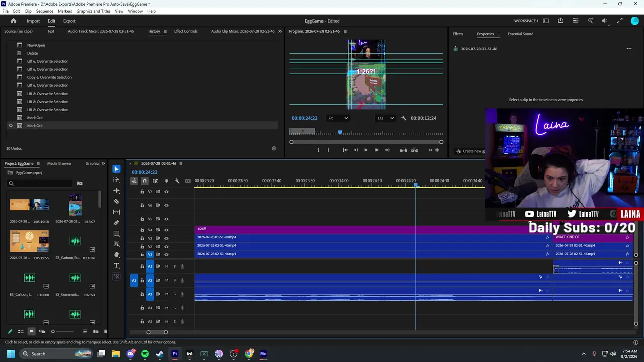The width and height of the screenshot is (644, 362).
Task: Expand overflow tabs in Project panel group
Action: (103, 163)
